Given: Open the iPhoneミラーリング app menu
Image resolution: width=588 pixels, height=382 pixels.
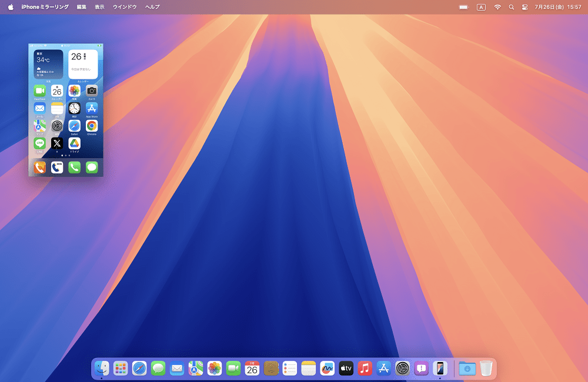Looking at the screenshot, I should pyautogui.click(x=45, y=6).
